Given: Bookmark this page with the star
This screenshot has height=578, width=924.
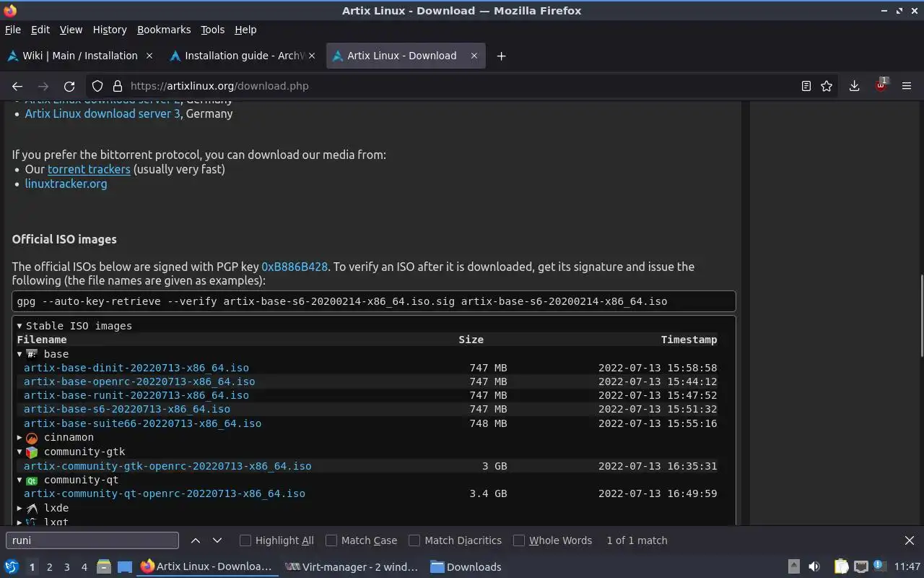Looking at the screenshot, I should (x=827, y=86).
